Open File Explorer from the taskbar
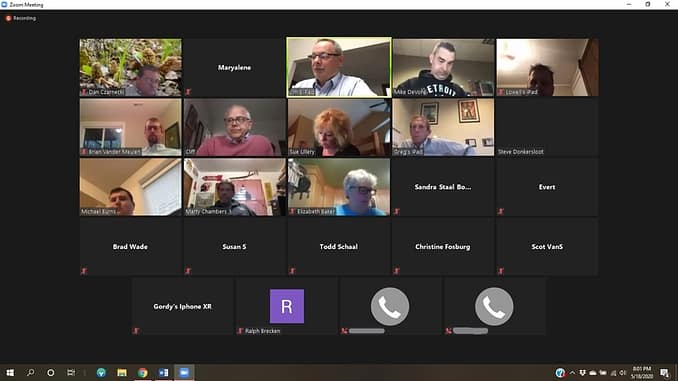This screenshot has width=678, height=381. [x=122, y=372]
